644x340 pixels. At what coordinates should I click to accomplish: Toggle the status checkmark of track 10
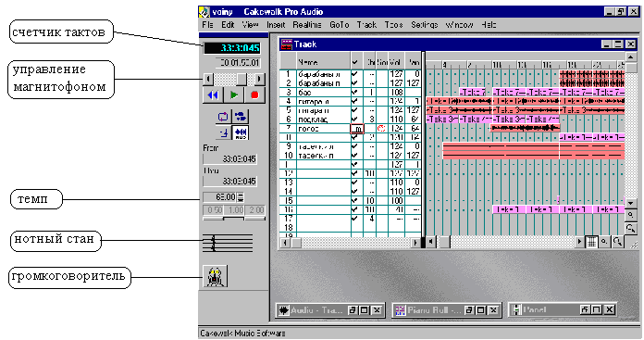click(x=354, y=156)
